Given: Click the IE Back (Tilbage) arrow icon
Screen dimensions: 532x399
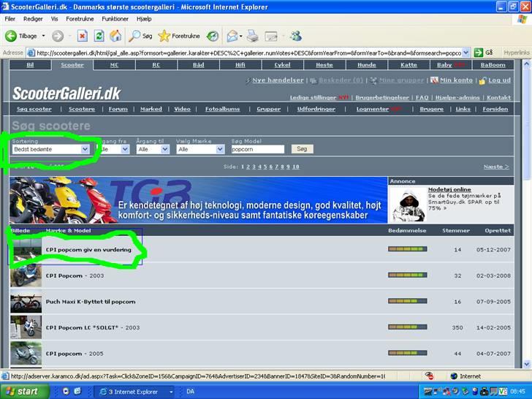Looking at the screenshot, I should coord(11,36).
